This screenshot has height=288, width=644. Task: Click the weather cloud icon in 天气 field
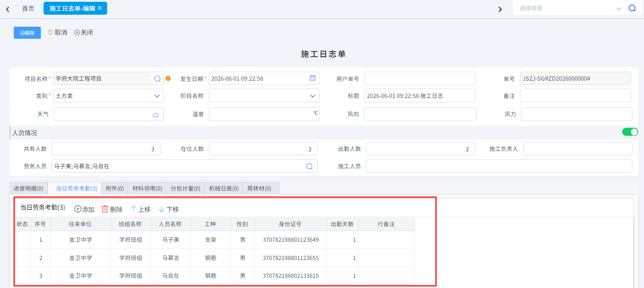pyautogui.click(x=156, y=115)
